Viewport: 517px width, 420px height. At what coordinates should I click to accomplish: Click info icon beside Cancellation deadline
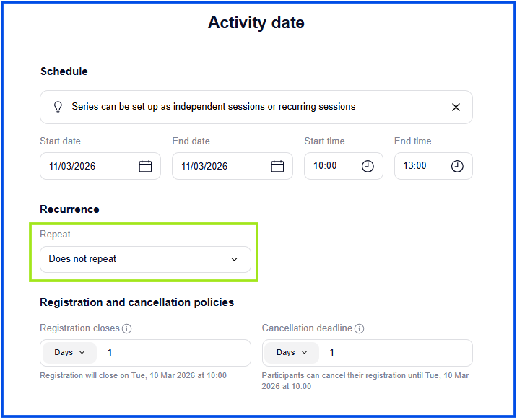click(x=360, y=328)
